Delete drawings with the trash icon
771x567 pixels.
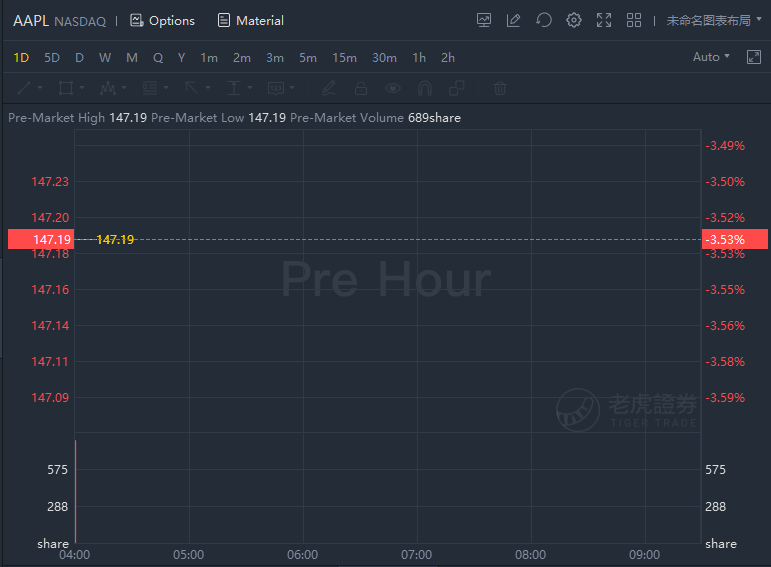click(x=500, y=88)
